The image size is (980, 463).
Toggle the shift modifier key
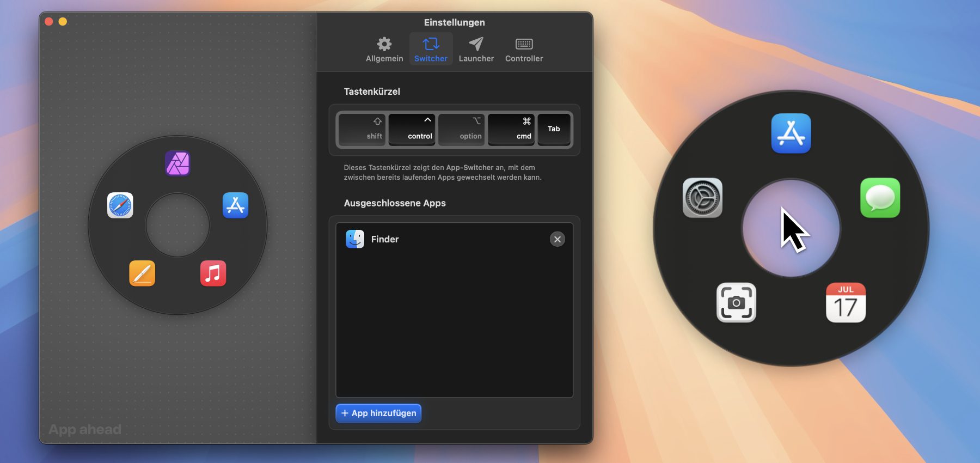coord(362,130)
